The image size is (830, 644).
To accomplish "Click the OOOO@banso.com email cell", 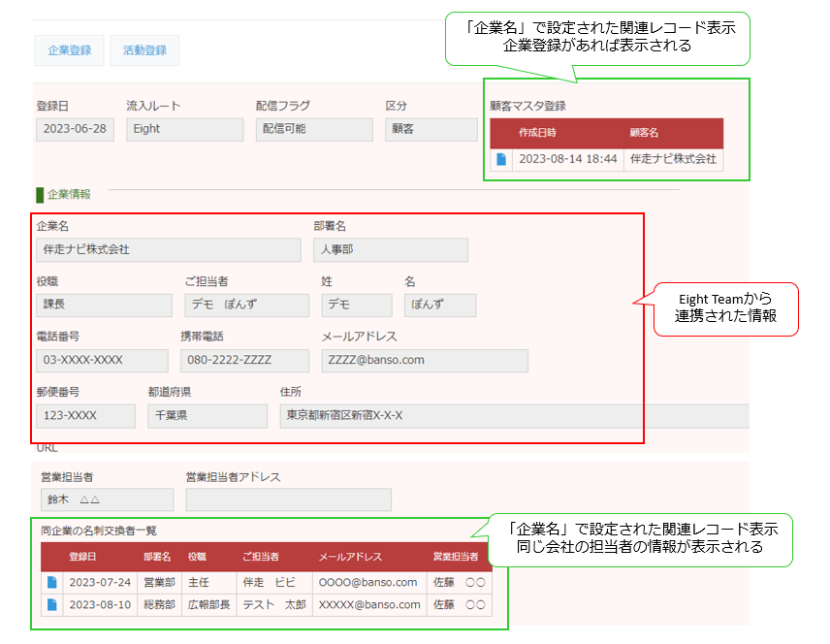I will 367,583.
